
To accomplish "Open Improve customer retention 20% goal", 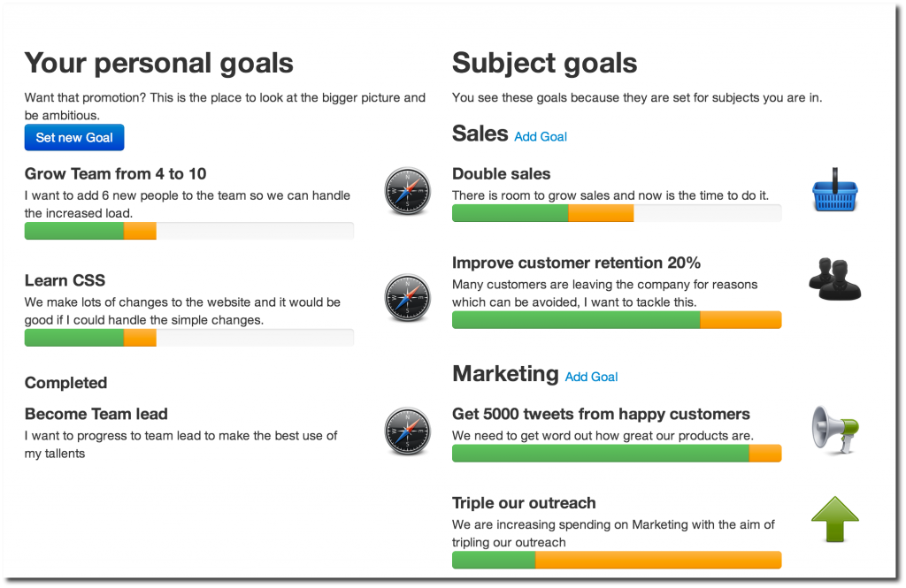I will pos(576,263).
